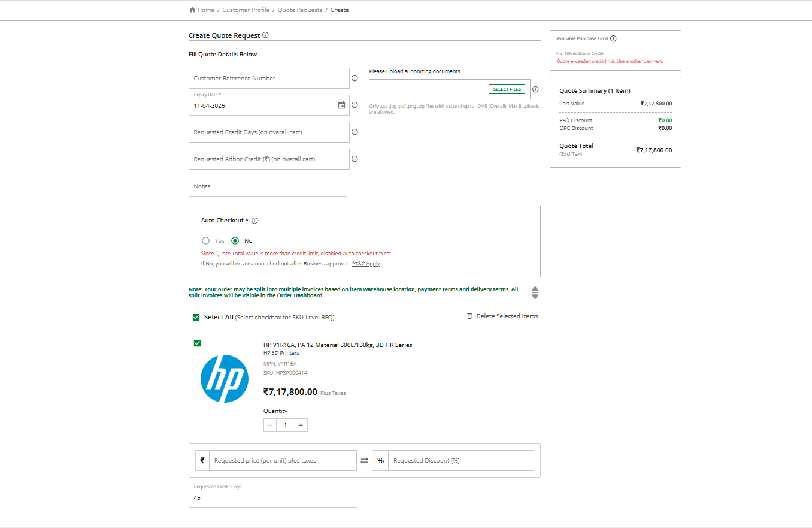Open the Quote Requests breadcrumb link

pos(300,10)
